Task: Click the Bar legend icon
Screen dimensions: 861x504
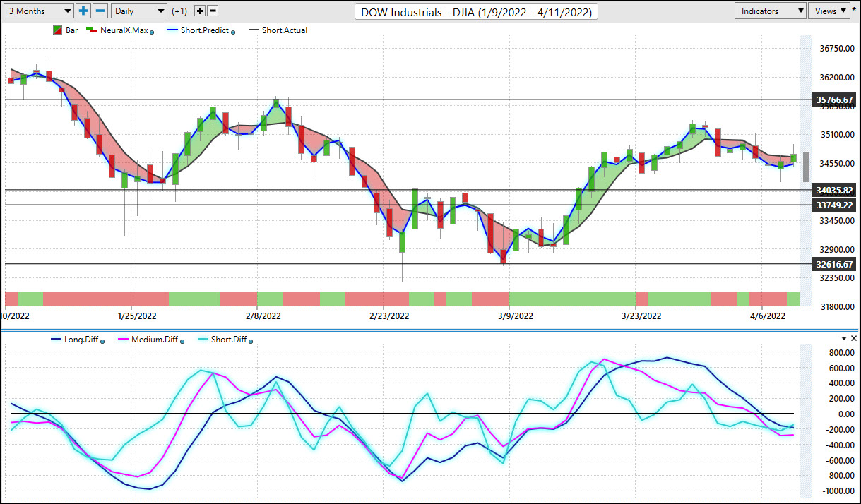Action: coord(59,30)
